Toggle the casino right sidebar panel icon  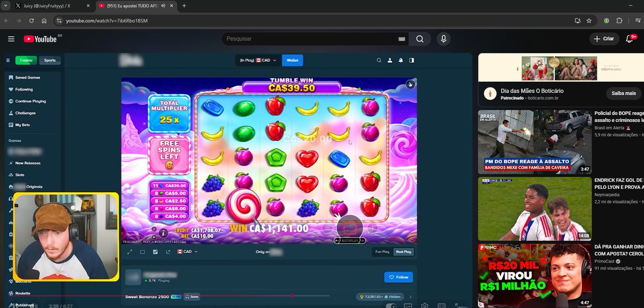point(412,60)
